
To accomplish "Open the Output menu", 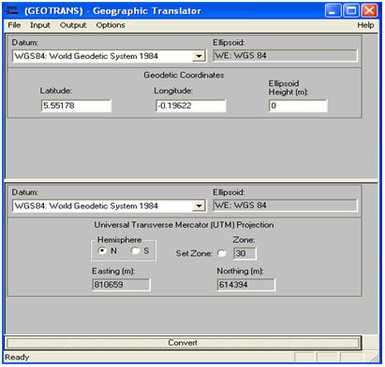I will (x=73, y=25).
